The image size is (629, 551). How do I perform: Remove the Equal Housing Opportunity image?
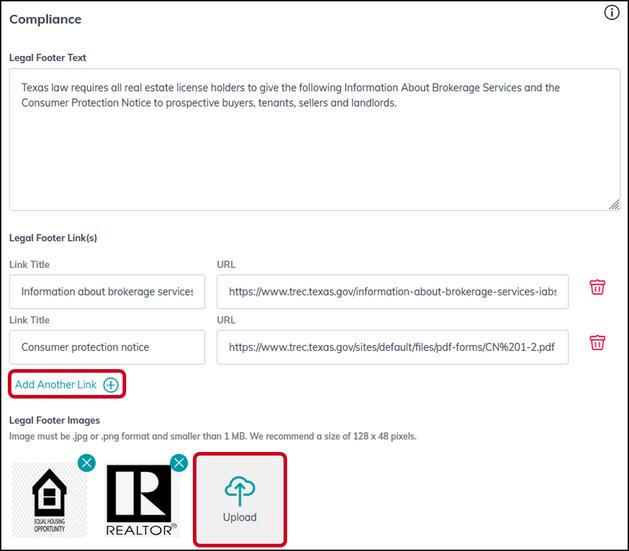87,463
